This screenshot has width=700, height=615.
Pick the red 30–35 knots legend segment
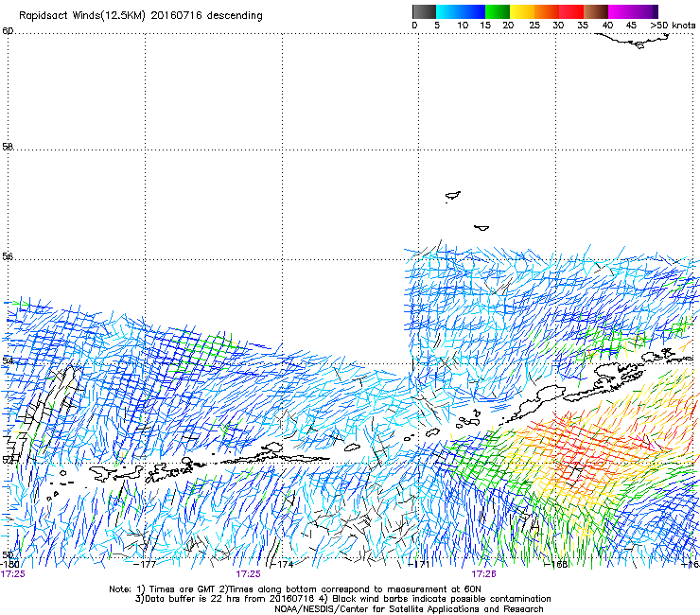click(x=571, y=11)
